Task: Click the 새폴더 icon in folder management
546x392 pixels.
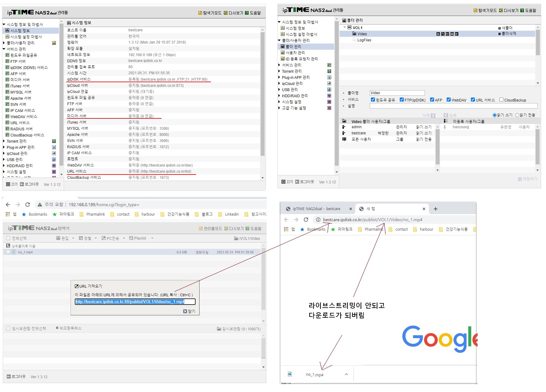Action: 499,28
